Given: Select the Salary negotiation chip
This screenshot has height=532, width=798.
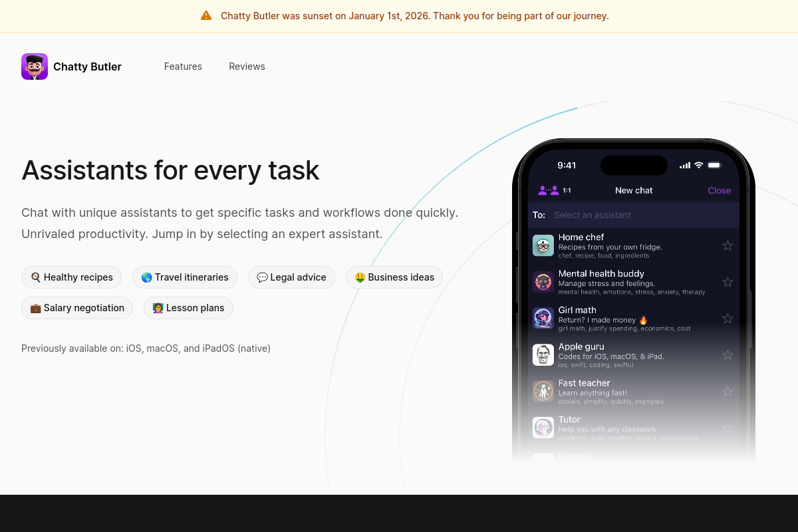Looking at the screenshot, I should coord(77,308).
